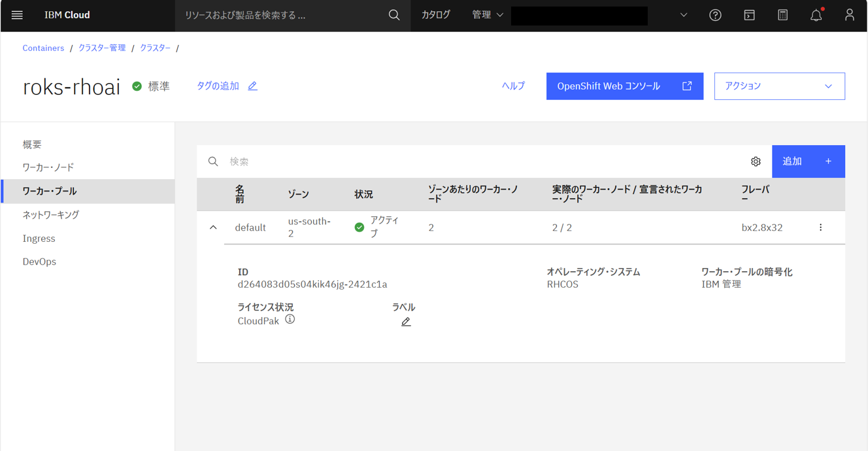Click the default pool name cell

point(250,227)
